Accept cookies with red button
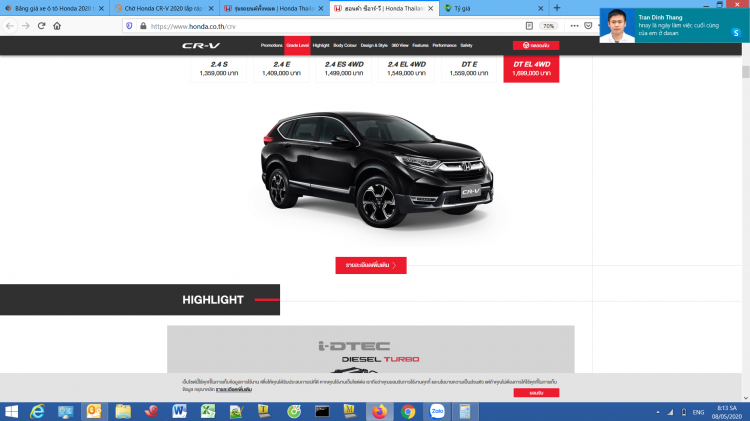This screenshot has width=750, height=421. pos(536,393)
